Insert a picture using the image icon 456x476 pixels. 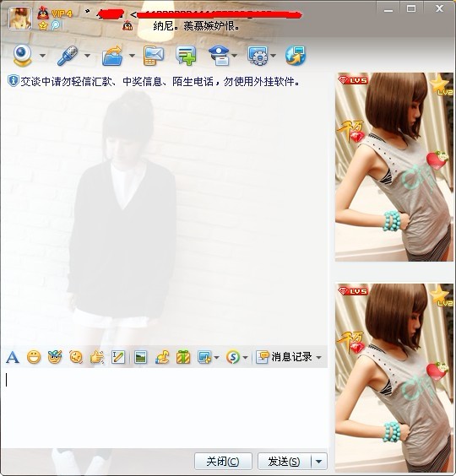(141, 357)
